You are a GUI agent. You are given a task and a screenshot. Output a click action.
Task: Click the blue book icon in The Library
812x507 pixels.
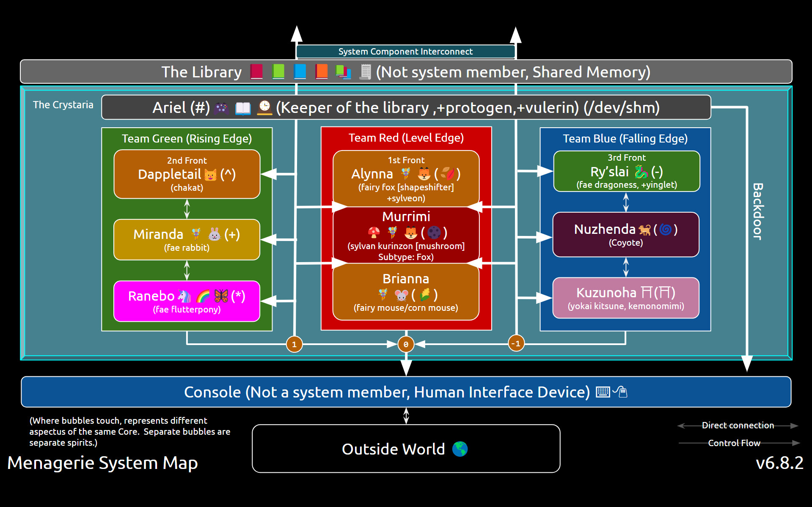point(300,71)
